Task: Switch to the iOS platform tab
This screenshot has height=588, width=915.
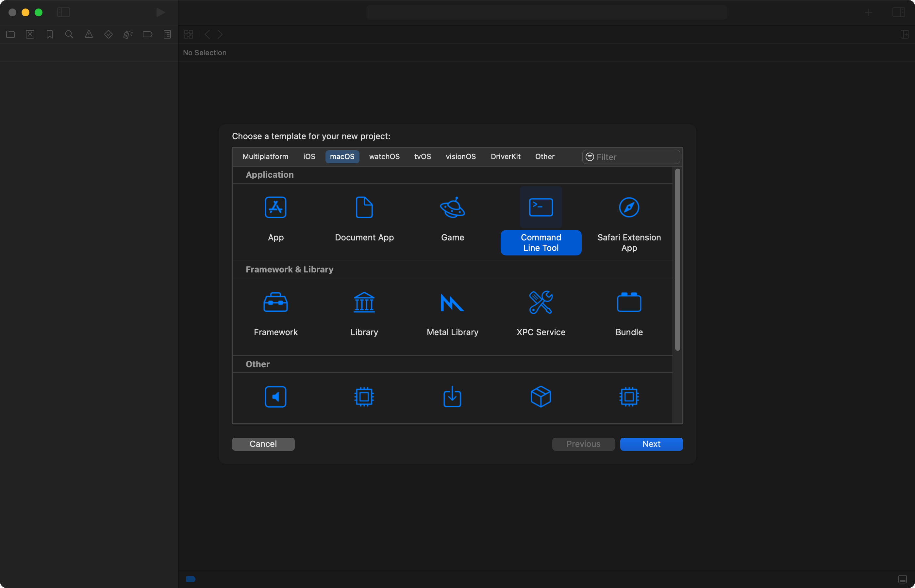Action: point(309,156)
